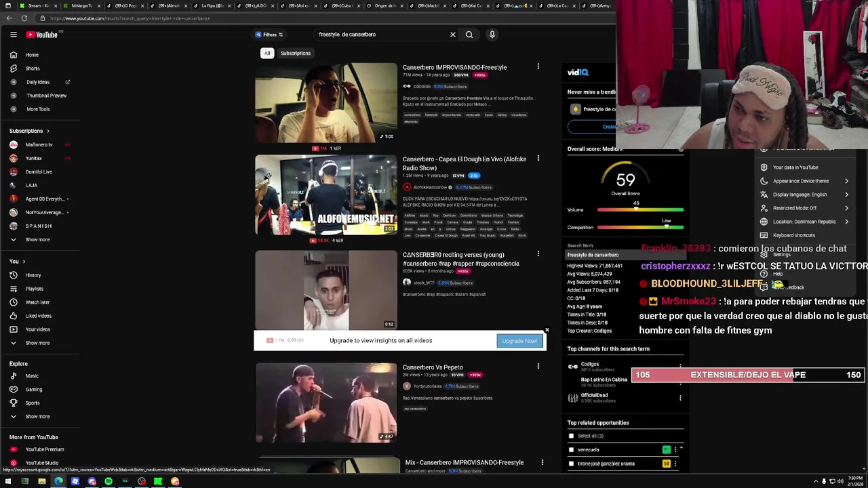Open options for Canserbero IMPROVISANDO-Freestyle video
Image resolution: width=868 pixels, height=488 pixels.
[538, 66]
